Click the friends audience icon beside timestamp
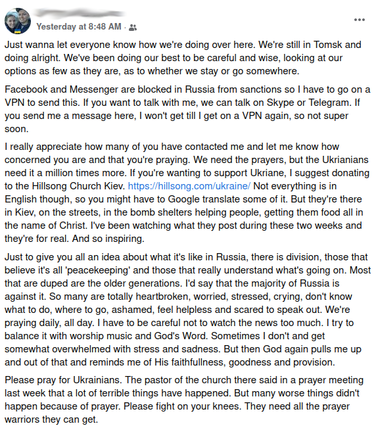This screenshot has width=376, height=426. coord(133,27)
